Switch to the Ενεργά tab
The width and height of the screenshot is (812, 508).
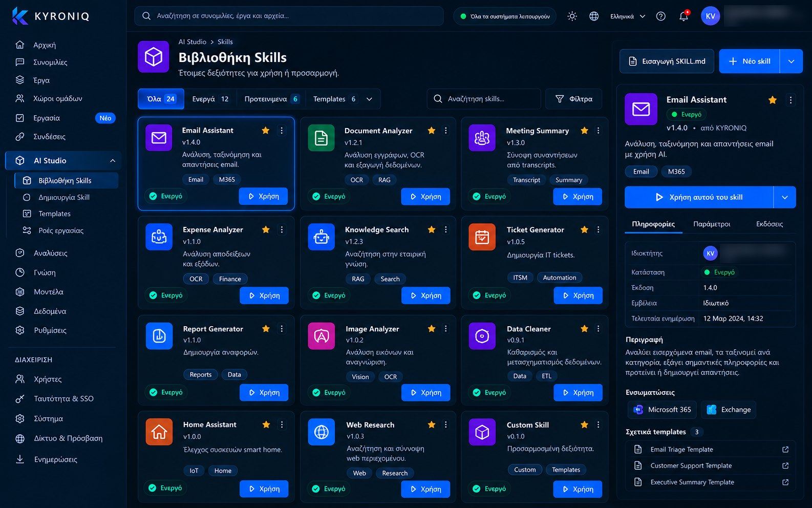(x=210, y=99)
